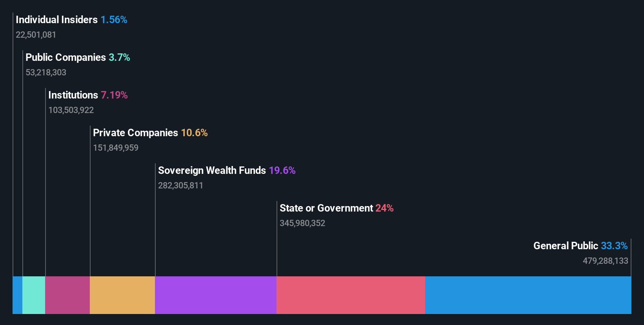This screenshot has height=325, width=644.
Task: Click the share count 103,503,922
Action: 71,110
